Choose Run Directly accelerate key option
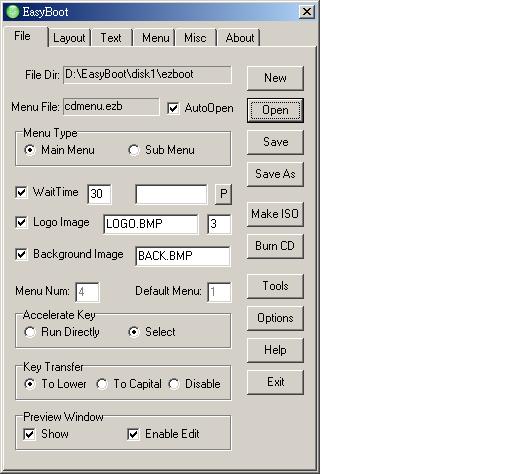 [30, 332]
